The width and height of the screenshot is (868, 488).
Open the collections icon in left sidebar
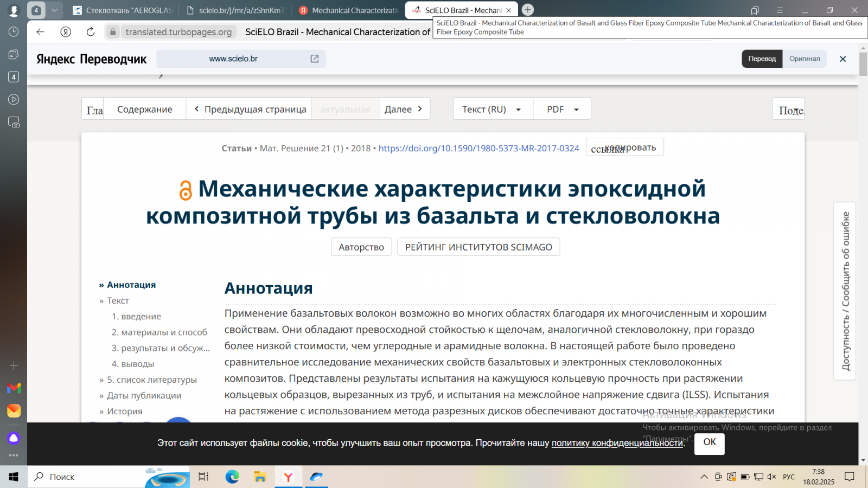(14, 54)
